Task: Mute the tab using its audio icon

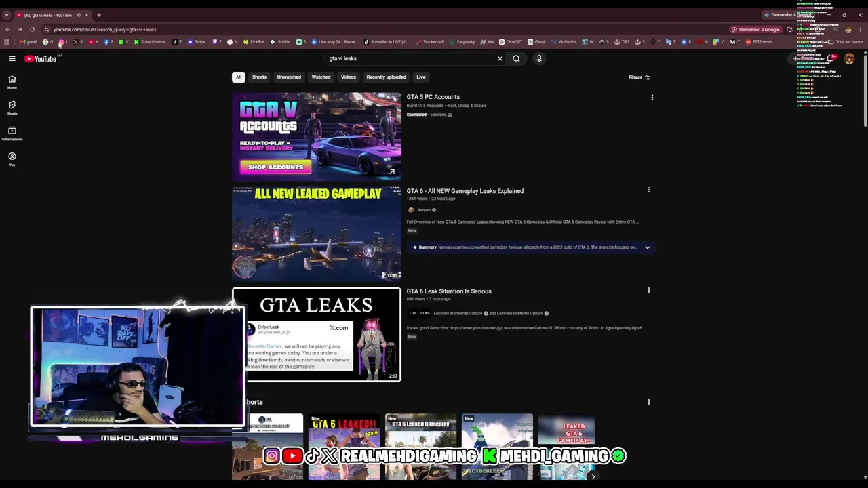Action: click(79, 15)
